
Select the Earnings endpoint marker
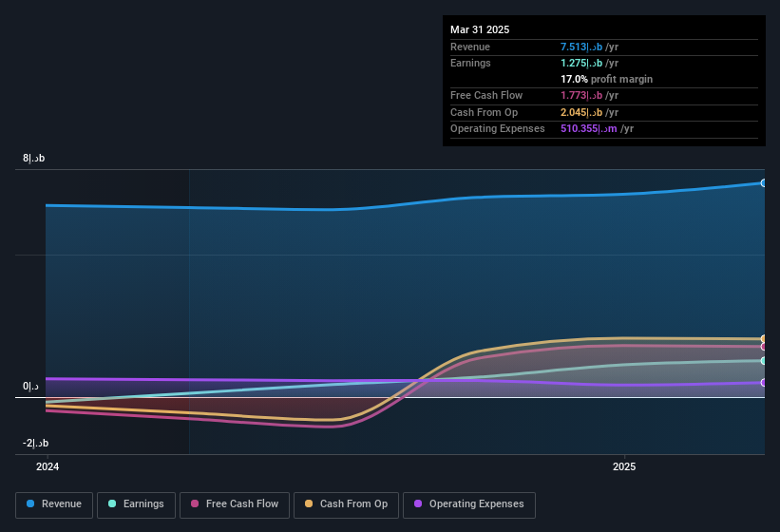tap(764, 361)
